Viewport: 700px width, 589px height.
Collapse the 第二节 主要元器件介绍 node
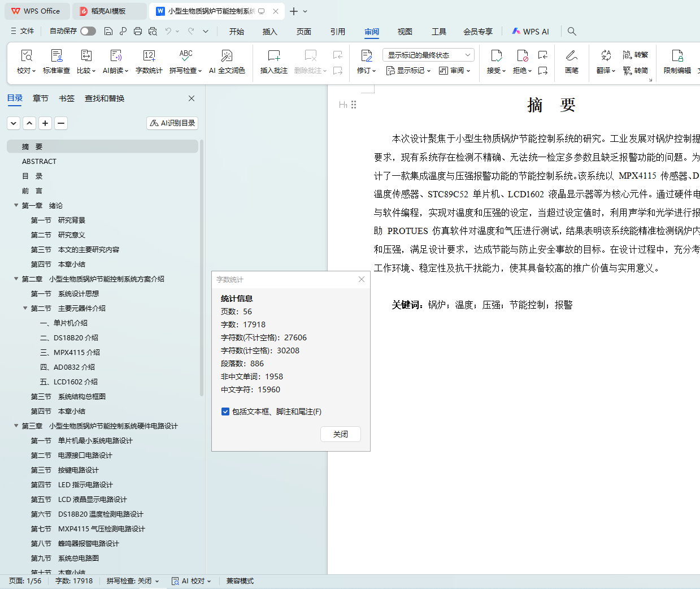tap(25, 309)
